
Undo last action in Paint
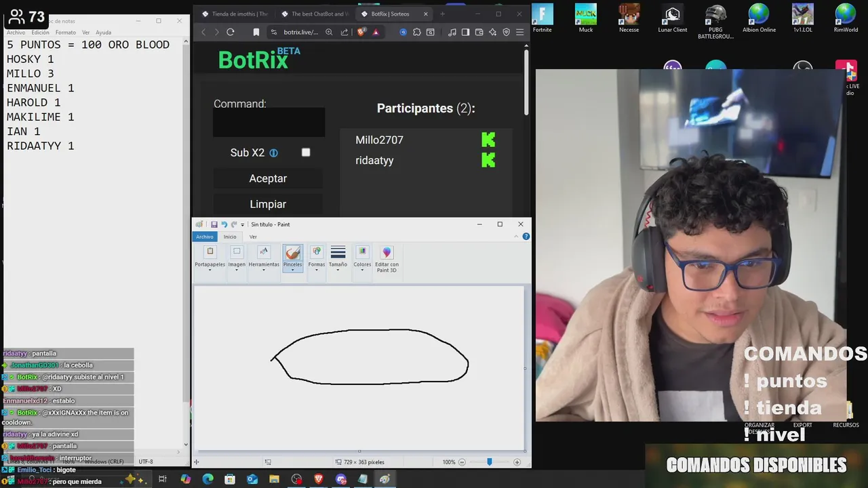[x=224, y=224]
